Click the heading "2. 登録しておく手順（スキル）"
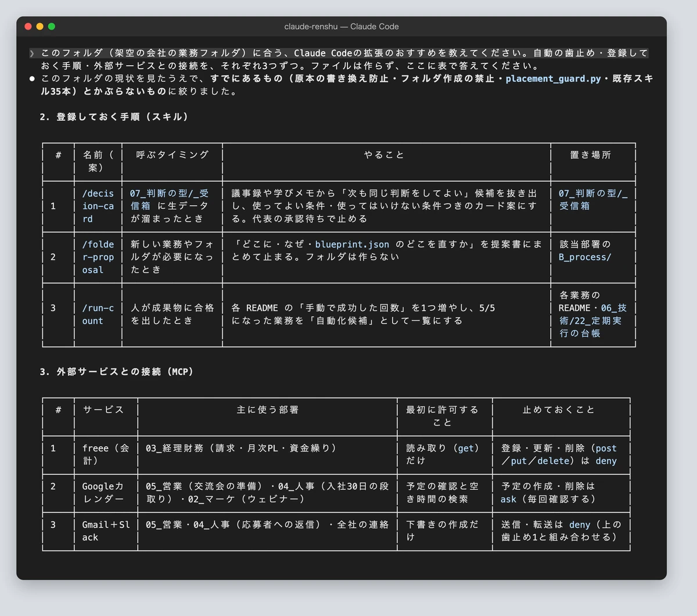The image size is (697, 616). (114, 117)
